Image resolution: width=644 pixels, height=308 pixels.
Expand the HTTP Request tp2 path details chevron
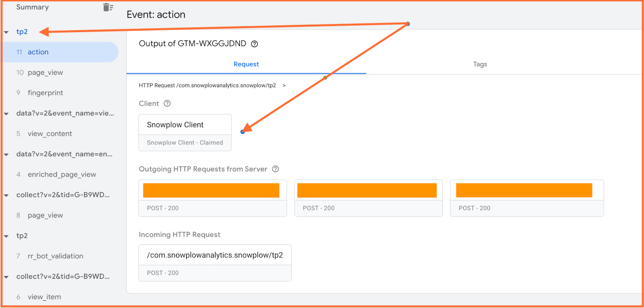tap(285, 85)
